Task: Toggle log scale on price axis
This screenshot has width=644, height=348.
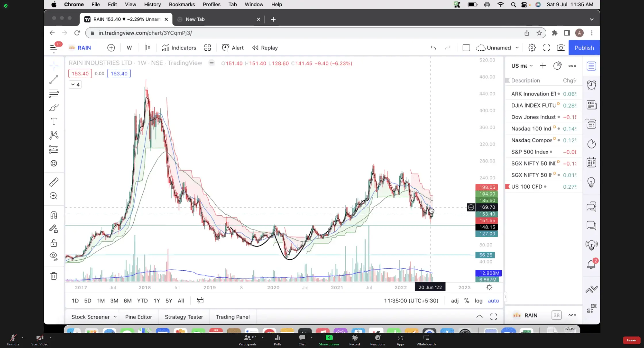Action: pyautogui.click(x=478, y=301)
